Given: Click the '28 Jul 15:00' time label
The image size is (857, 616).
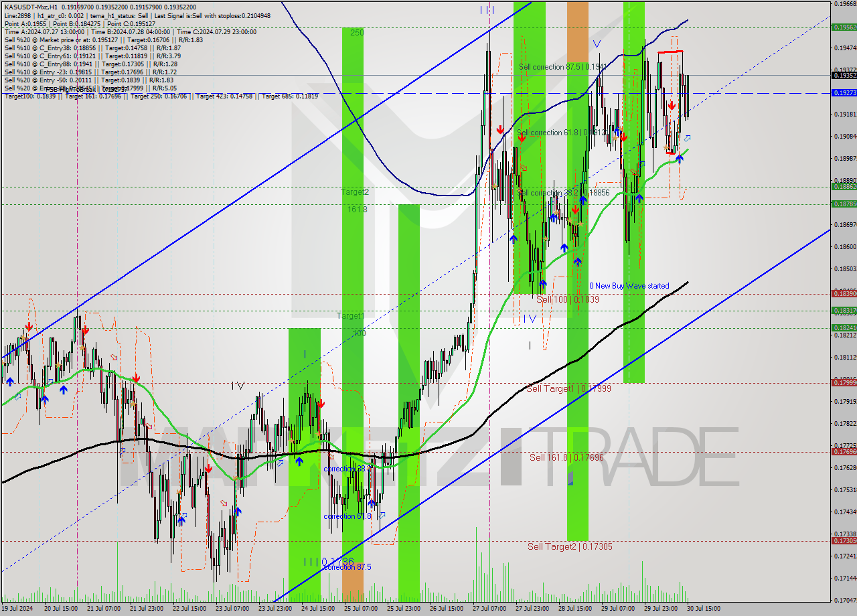Looking at the screenshot, I should pos(575,609).
